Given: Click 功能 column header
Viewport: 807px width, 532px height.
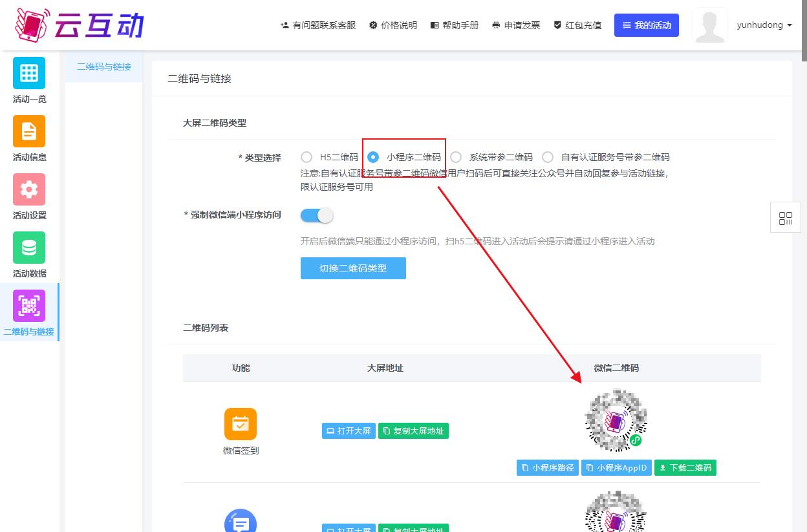Looking at the screenshot, I should [x=241, y=368].
